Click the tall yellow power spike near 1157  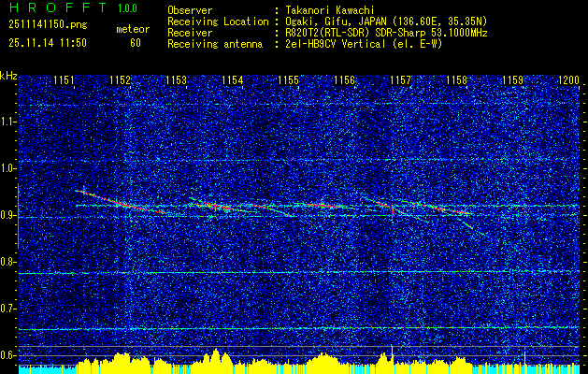point(392,354)
